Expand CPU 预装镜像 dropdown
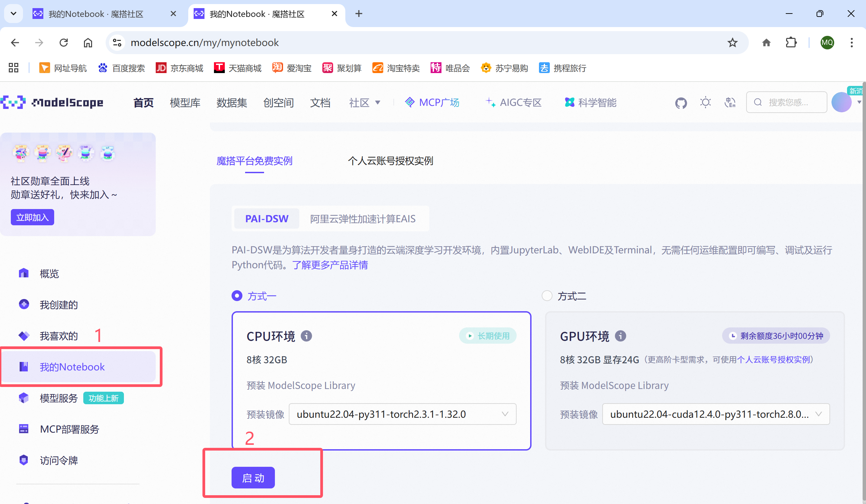Image resolution: width=866 pixels, height=504 pixels. tap(402, 414)
